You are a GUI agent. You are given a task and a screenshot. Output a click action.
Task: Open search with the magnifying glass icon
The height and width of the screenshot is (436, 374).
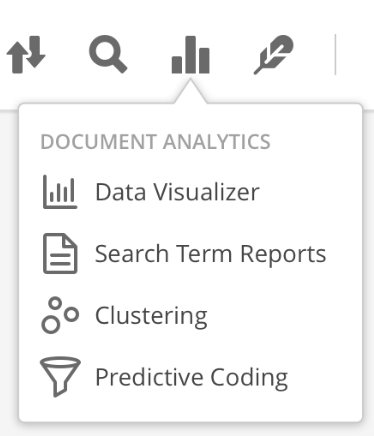pyautogui.click(x=108, y=54)
